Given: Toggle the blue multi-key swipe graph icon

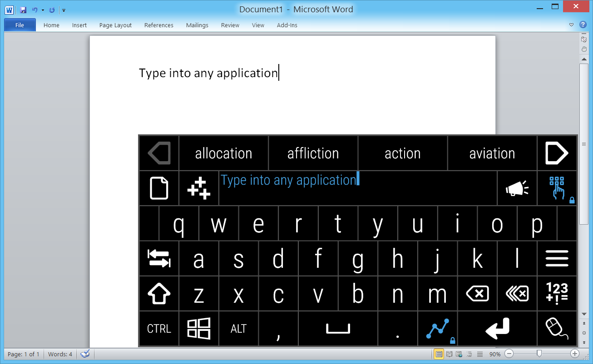Looking at the screenshot, I should pos(437,328).
